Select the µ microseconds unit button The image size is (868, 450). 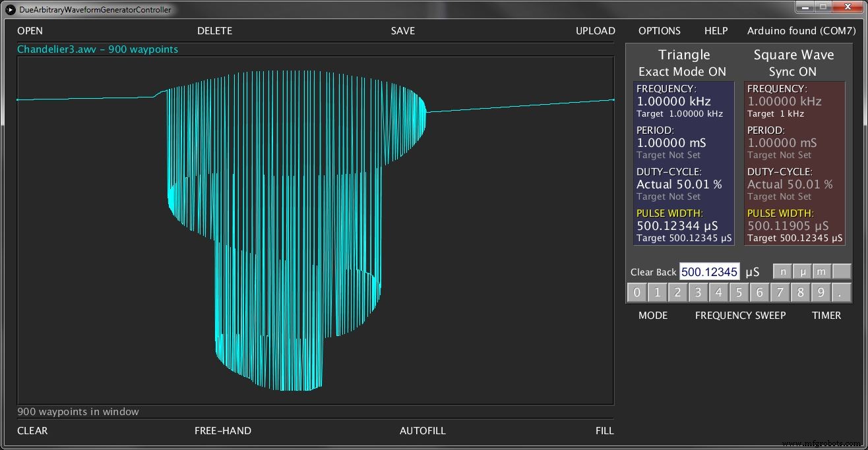coord(802,271)
